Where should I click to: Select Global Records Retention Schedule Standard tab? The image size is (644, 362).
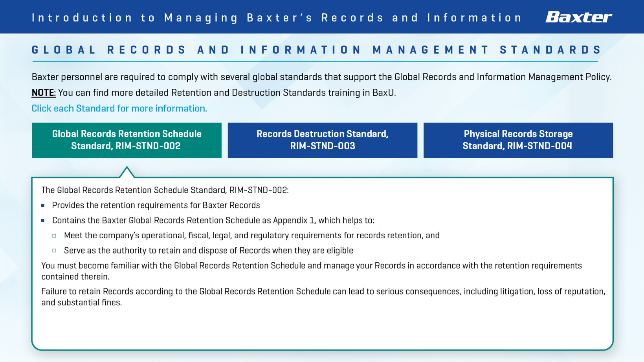click(x=127, y=140)
